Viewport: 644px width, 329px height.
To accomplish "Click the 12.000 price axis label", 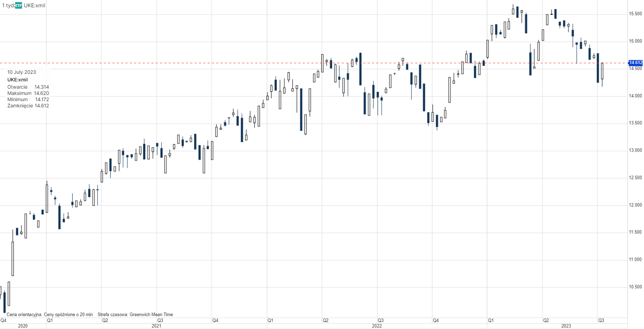I will [635, 205].
